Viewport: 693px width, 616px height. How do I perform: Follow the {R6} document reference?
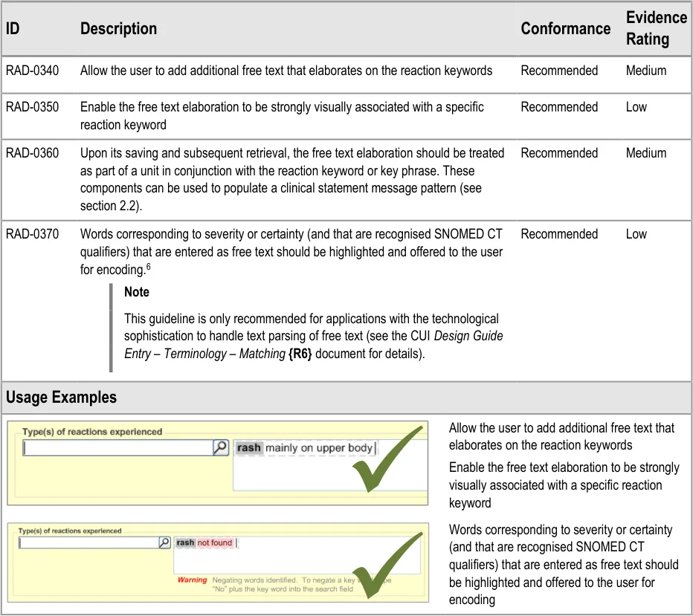pyautogui.click(x=300, y=354)
